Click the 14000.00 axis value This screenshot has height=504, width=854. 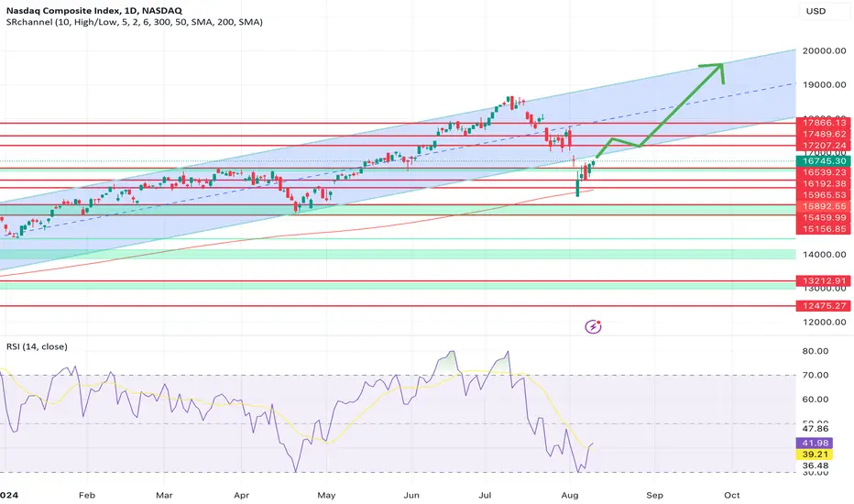824,255
